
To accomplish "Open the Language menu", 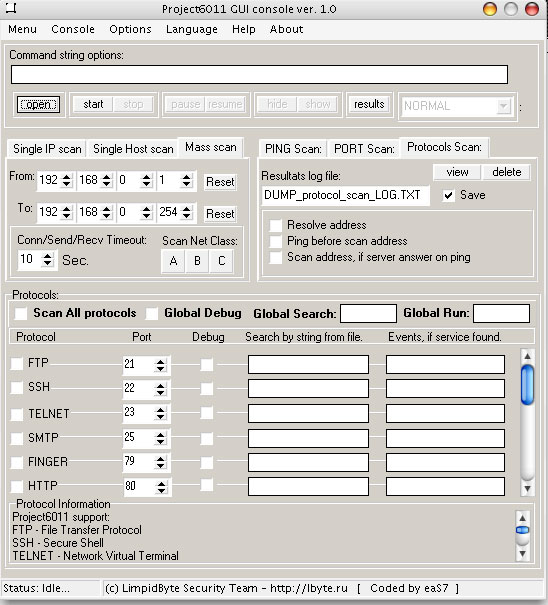I will coord(192,29).
